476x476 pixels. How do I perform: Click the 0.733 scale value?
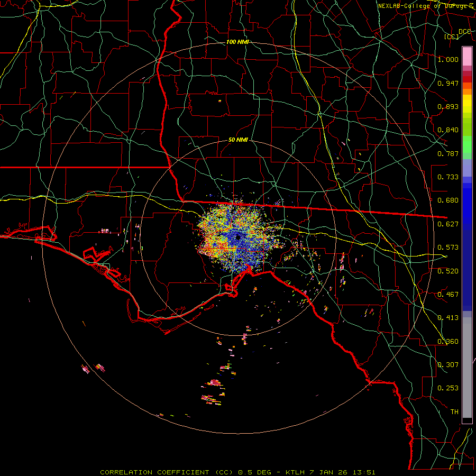coord(448,177)
